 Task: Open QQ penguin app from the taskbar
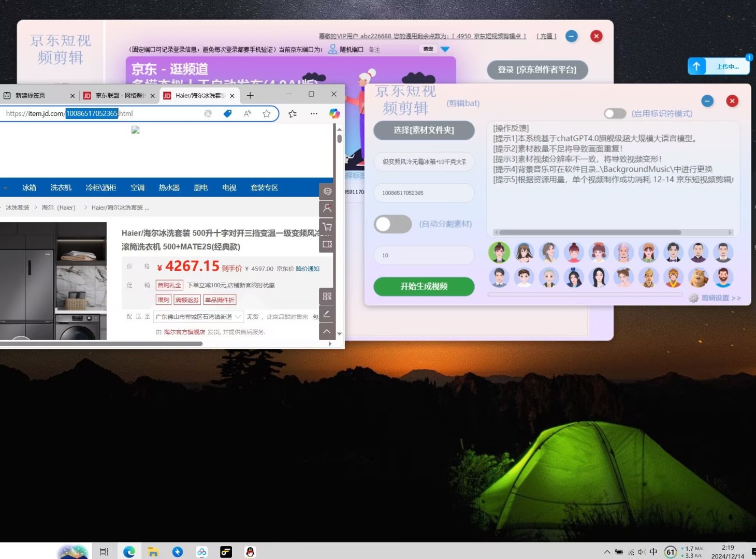(x=250, y=552)
